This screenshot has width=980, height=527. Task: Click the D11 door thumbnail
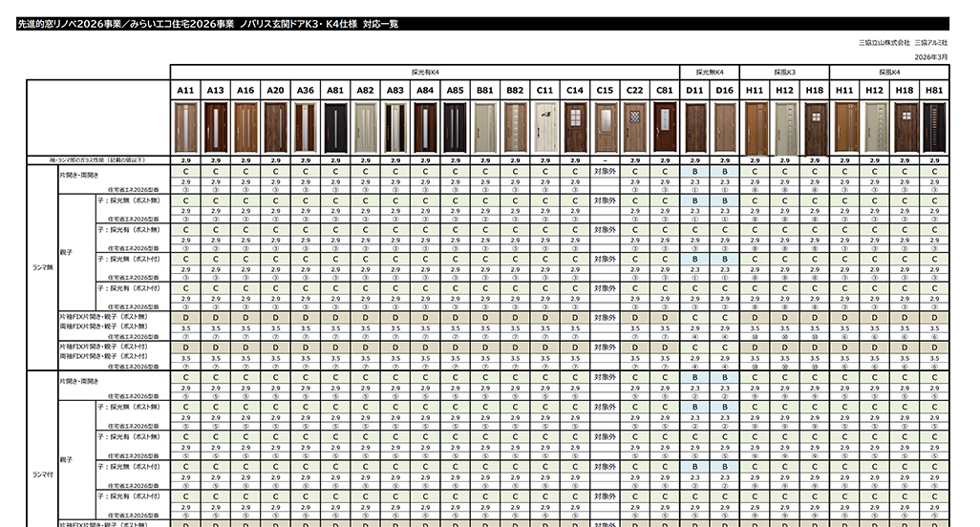pyautogui.click(x=694, y=127)
